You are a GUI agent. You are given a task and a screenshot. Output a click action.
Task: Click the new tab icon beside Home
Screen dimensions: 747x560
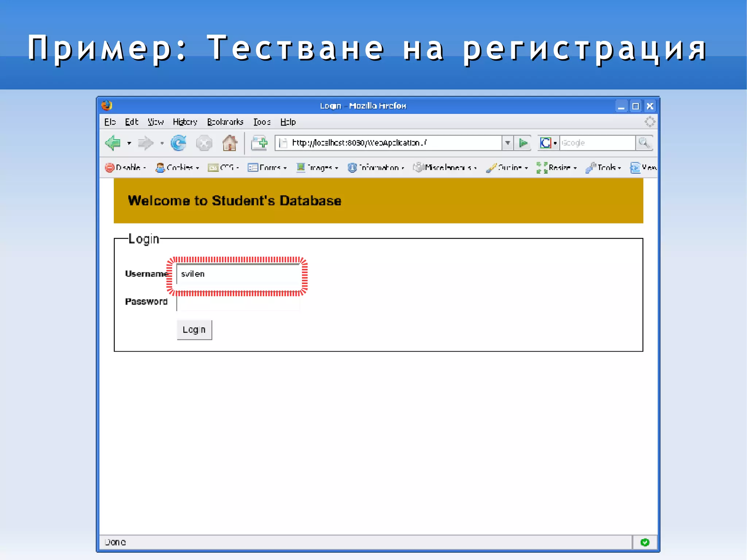(x=259, y=143)
